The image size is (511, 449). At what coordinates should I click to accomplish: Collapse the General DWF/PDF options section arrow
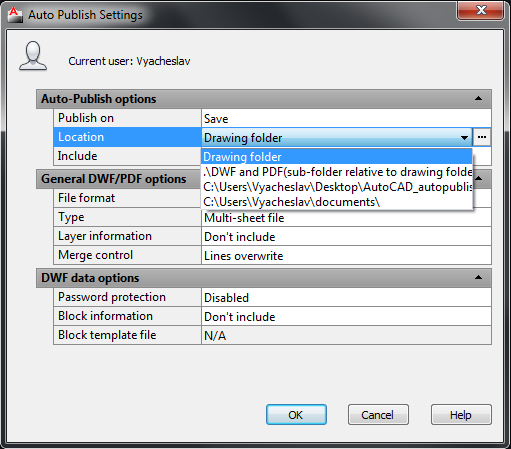478,178
